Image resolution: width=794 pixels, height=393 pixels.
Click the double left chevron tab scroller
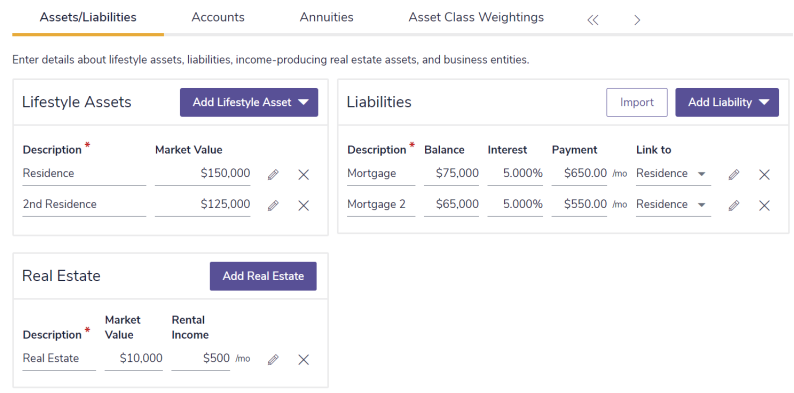click(592, 20)
